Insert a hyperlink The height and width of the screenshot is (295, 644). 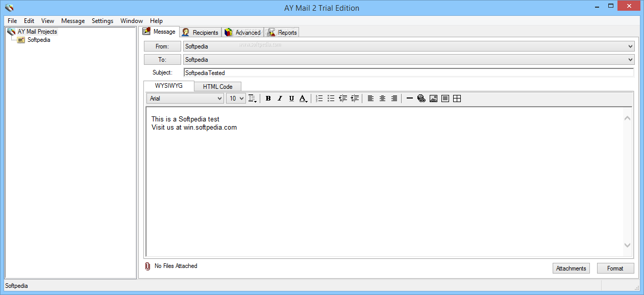(422, 99)
